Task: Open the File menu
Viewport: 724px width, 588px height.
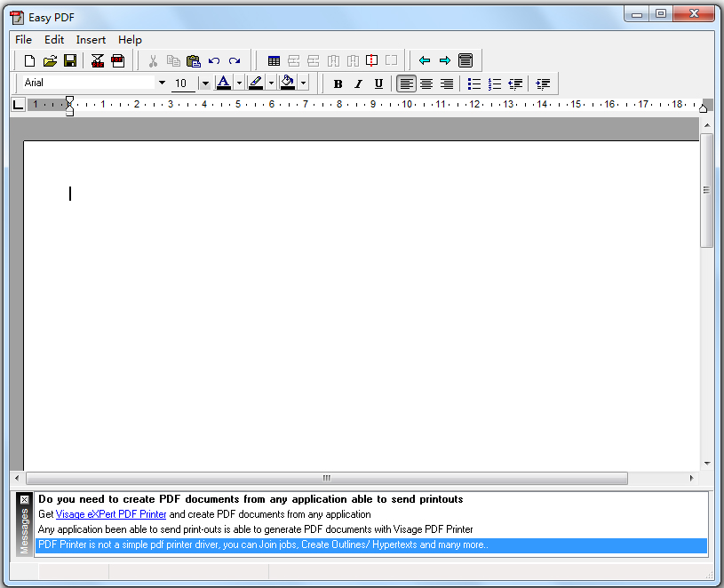Action: (x=23, y=39)
